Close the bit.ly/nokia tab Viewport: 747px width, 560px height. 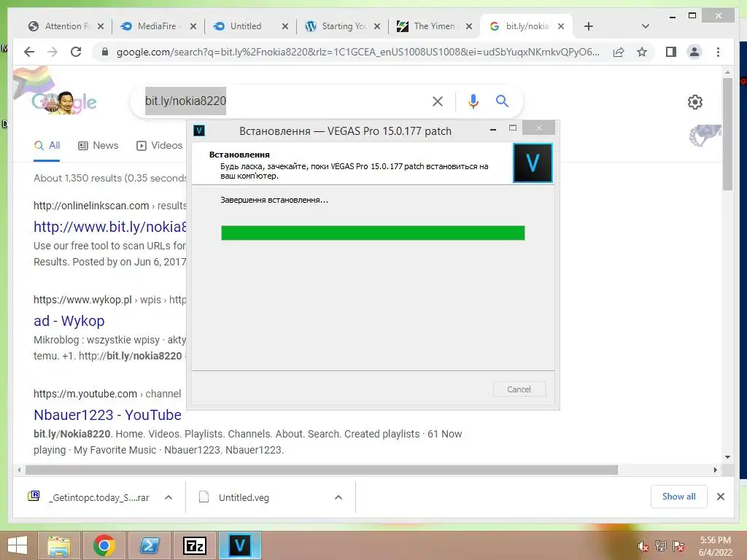pyautogui.click(x=561, y=26)
